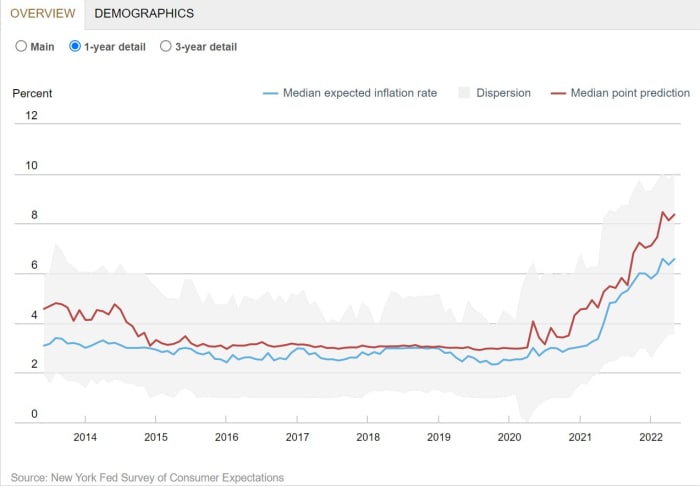Switch to the OVERVIEW tab
Image resolution: width=700 pixels, height=487 pixels.
41,14
